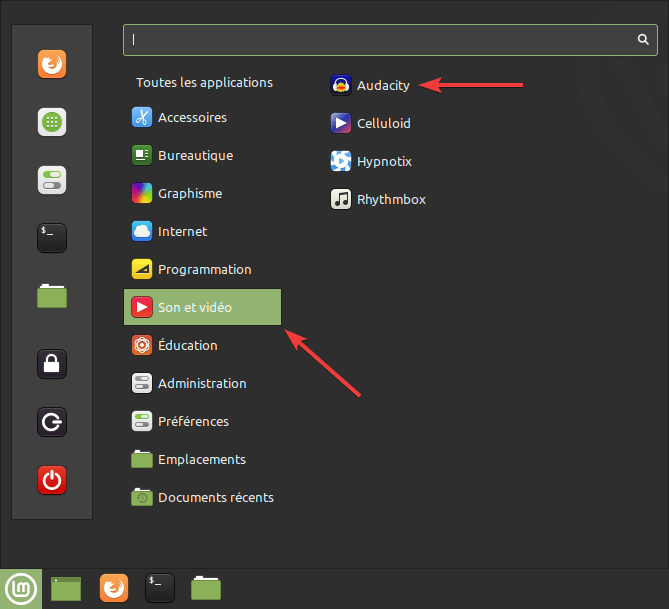The image size is (669, 609).
Task: Click the Hypnotix app icon
Action: click(340, 161)
